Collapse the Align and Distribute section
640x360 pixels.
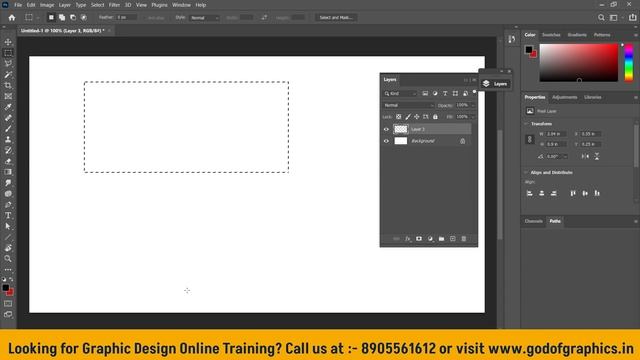[x=526, y=173]
